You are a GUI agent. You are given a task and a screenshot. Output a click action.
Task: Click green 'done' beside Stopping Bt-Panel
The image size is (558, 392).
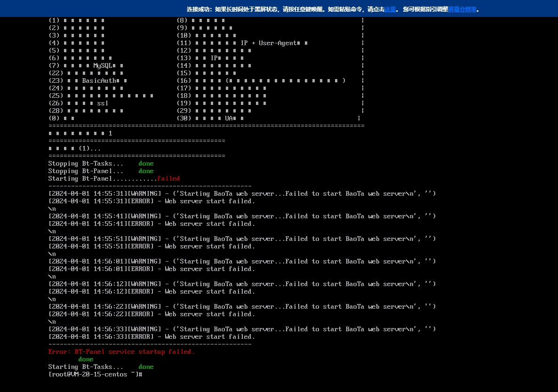(146, 171)
